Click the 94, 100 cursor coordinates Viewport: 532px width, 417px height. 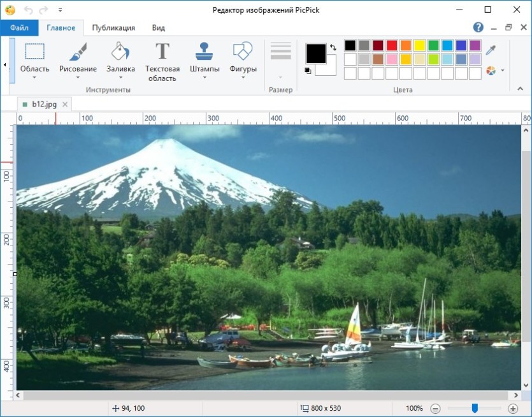[133, 408]
